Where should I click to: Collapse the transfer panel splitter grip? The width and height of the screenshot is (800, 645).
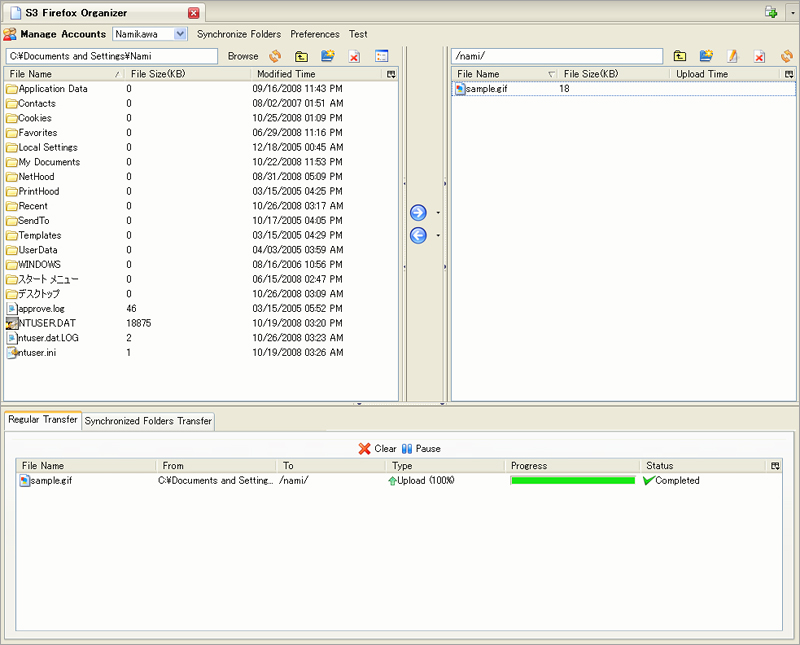pyautogui.click(x=400, y=404)
